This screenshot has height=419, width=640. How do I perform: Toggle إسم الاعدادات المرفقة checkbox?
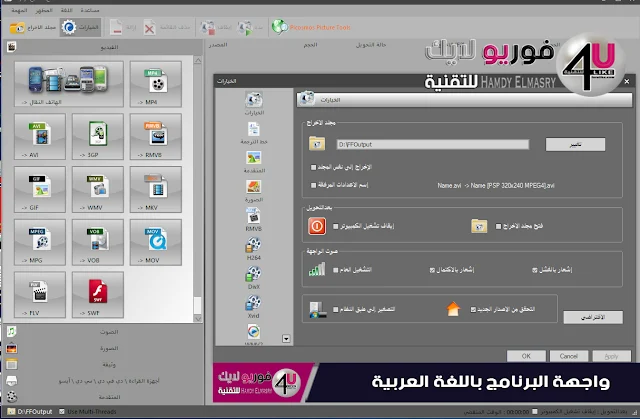313,185
